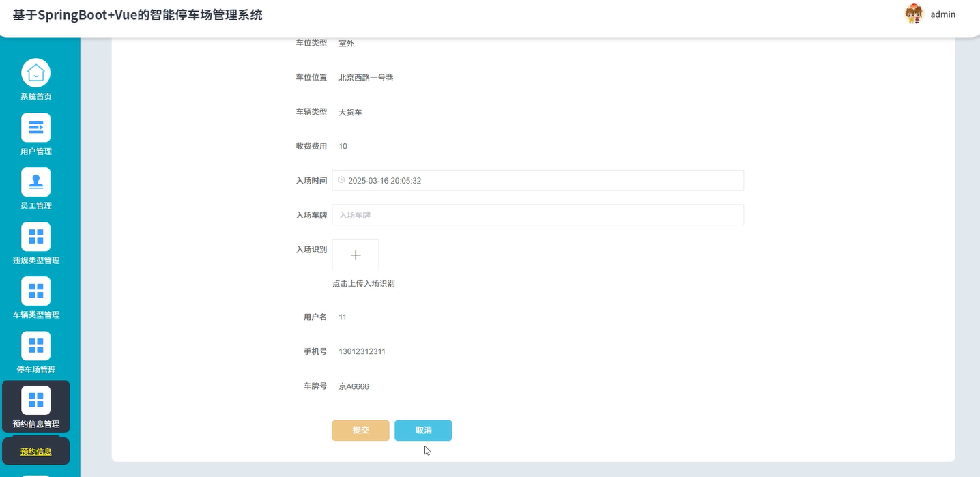Click the admin username text

click(x=942, y=14)
